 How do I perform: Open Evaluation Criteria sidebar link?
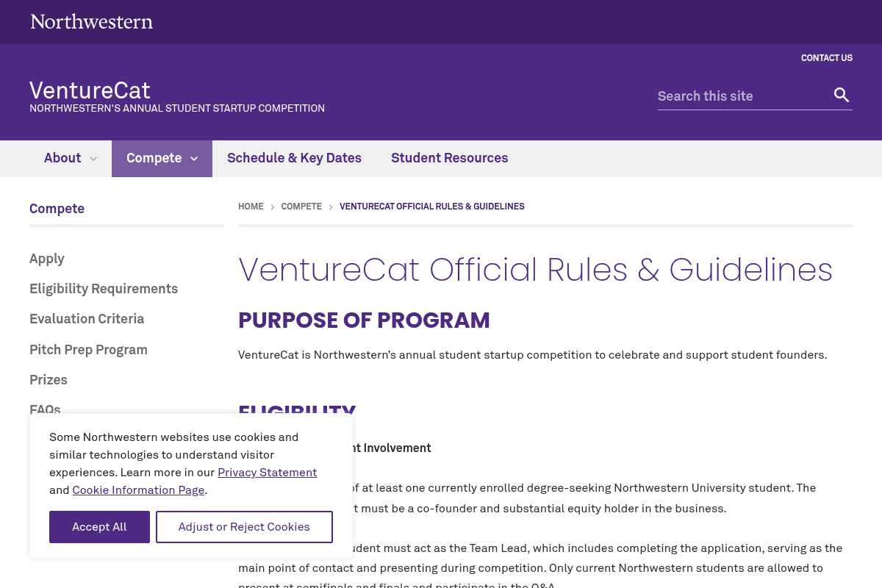pos(87,319)
